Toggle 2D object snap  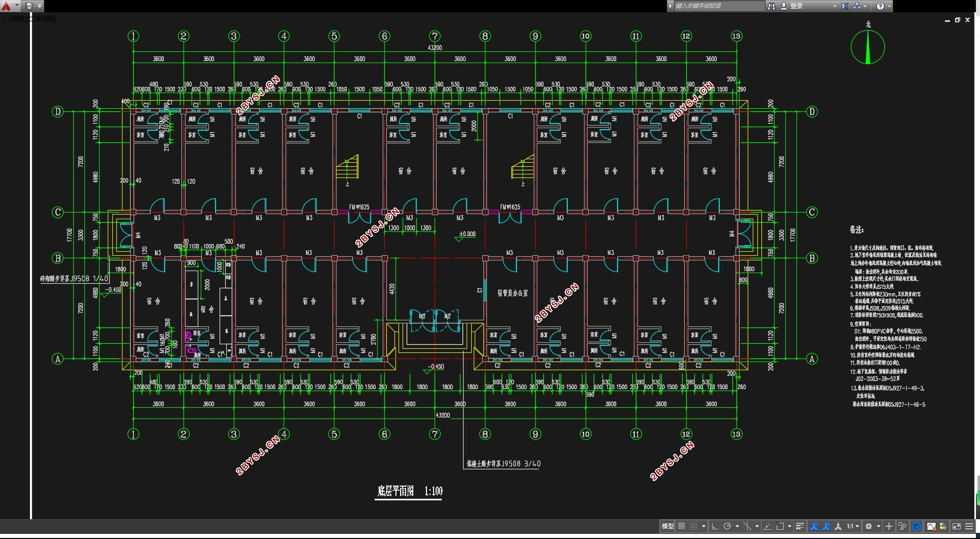pos(780,526)
